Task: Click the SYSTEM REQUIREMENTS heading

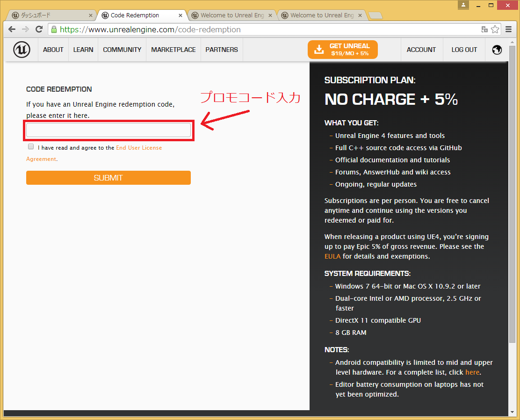Action: (368, 273)
